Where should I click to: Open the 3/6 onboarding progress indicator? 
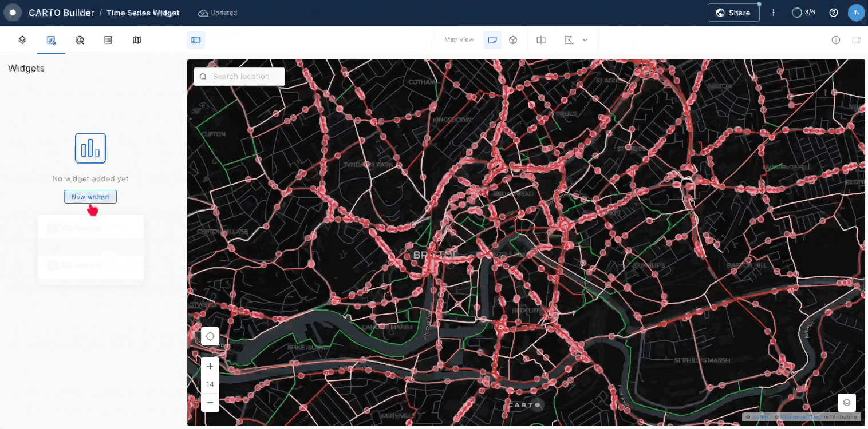(x=803, y=13)
